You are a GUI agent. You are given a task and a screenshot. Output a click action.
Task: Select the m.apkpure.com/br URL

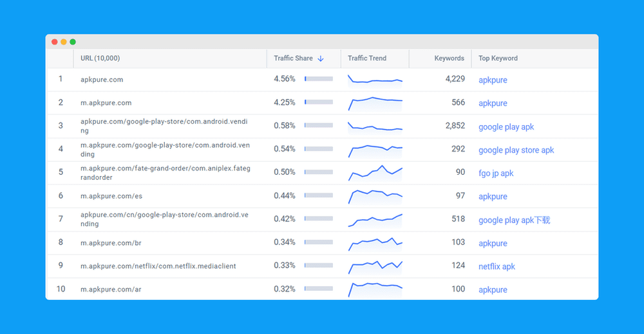click(111, 242)
